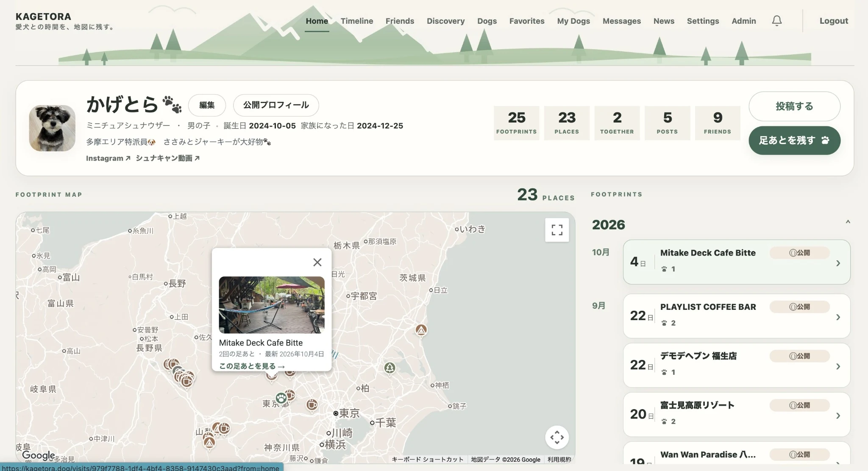The width and height of the screenshot is (868, 471).
Task: Open the Instagram external link
Action: 108,158
